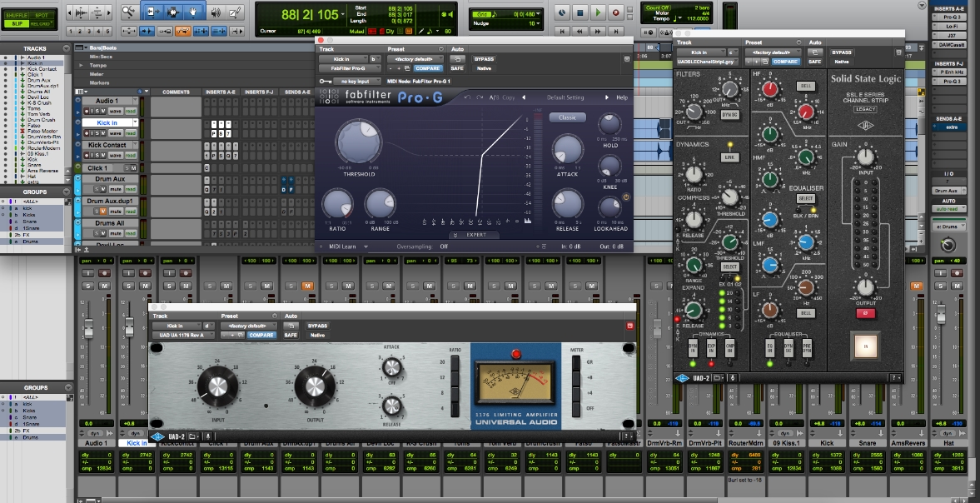Image resolution: width=980 pixels, height=503 pixels.
Task: Click the undo arrow in Pro-G
Action: (x=467, y=97)
